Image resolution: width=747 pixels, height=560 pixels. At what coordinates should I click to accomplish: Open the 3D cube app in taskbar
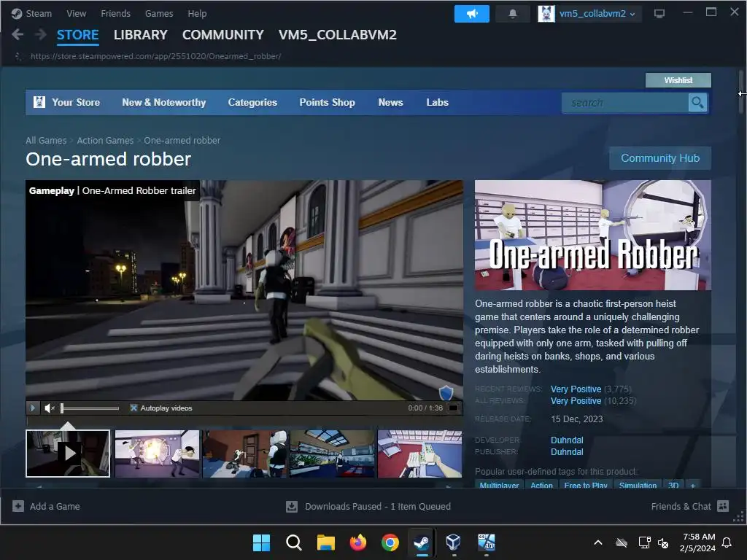click(453, 542)
